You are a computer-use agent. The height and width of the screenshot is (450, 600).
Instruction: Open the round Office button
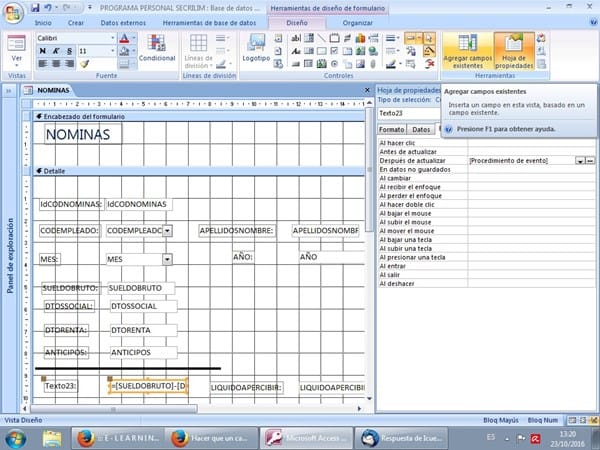[x=13, y=13]
